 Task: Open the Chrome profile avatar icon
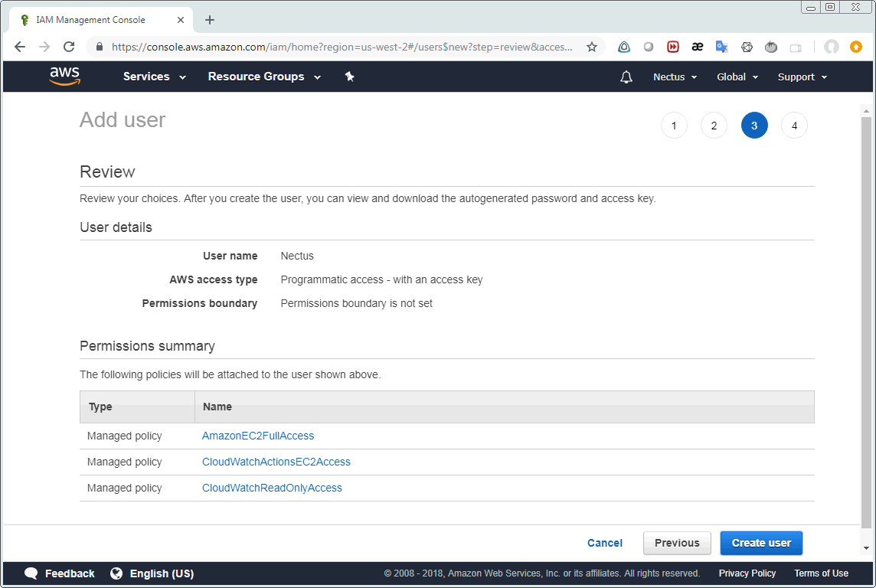832,47
